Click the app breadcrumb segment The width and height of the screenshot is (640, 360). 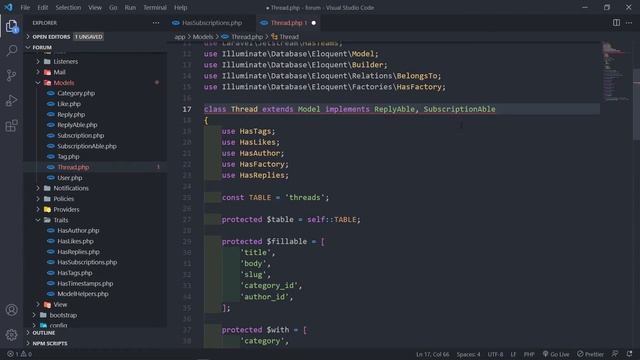pyautogui.click(x=180, y=37)
